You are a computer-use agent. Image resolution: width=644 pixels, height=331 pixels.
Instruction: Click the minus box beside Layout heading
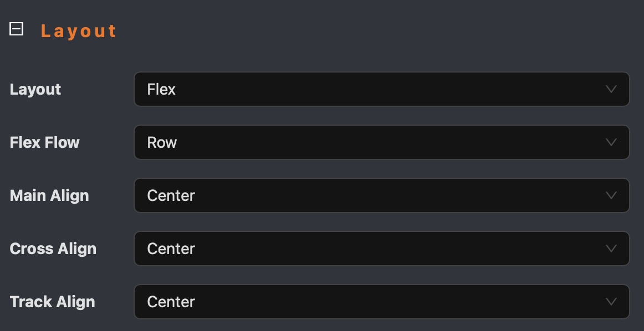pos(17,29)
